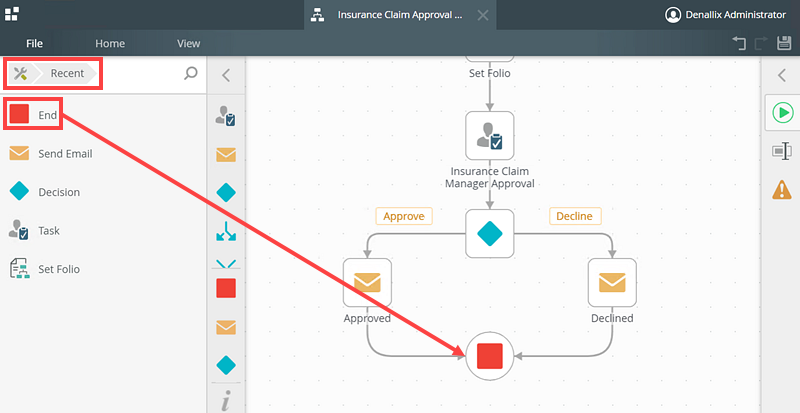Select the Approved email step on canvas

pyautogui.click(x=367, y=282)
